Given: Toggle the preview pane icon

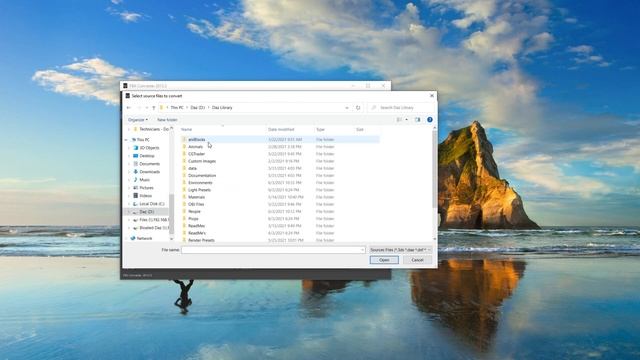Looking at the screenshot, I should click(417, 120).
